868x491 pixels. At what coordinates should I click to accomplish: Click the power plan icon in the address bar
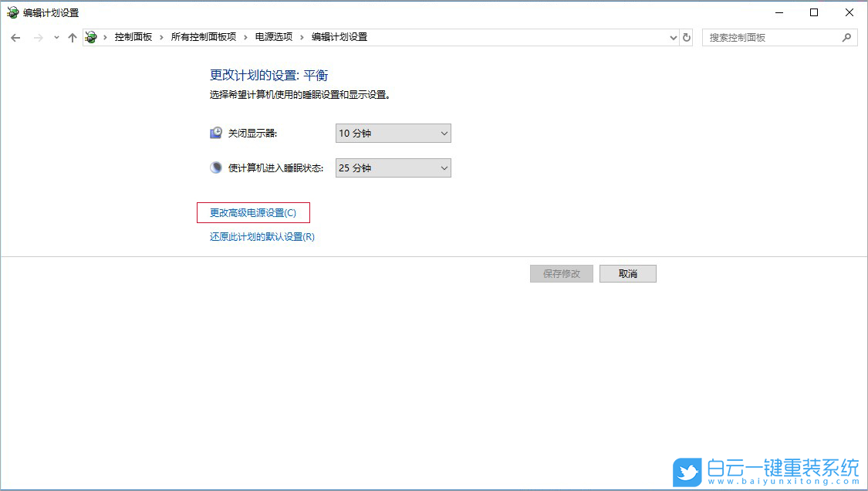coord(90,36)
